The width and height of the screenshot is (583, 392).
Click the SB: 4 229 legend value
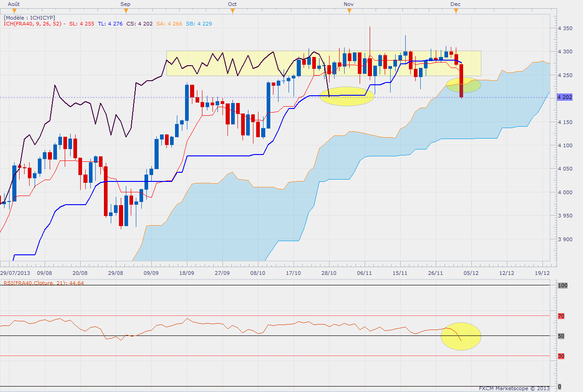pyautogui.click(x=199, y=24)
